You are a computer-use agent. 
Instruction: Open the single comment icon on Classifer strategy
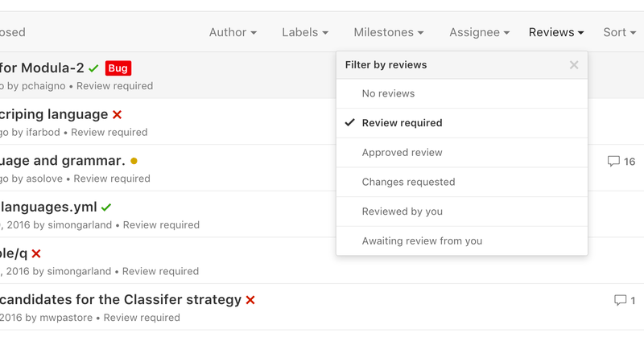tap(625, 301)
